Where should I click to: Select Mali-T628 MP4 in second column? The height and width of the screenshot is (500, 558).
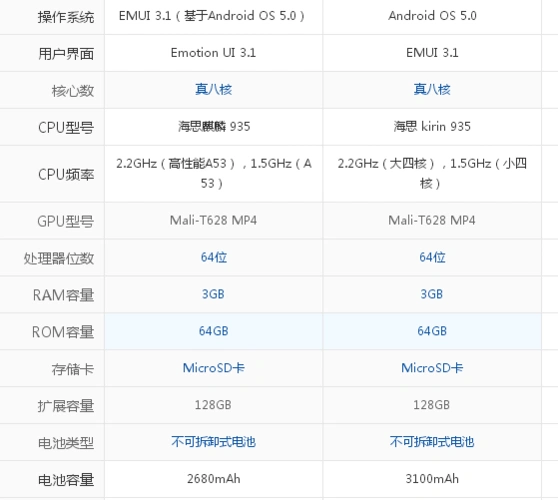coord(432,220)
